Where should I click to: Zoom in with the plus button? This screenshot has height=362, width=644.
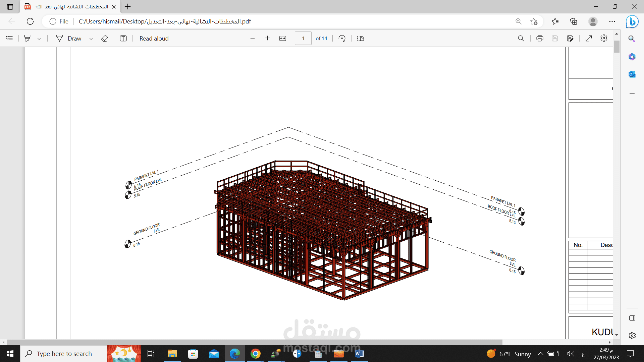pyautogui.click(x=267, y=39)
